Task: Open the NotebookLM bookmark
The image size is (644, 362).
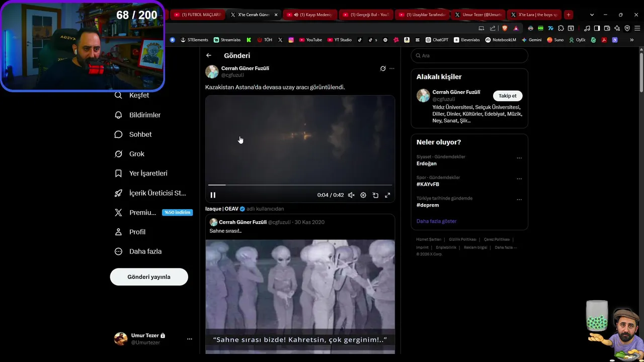Action: (501, 40)
